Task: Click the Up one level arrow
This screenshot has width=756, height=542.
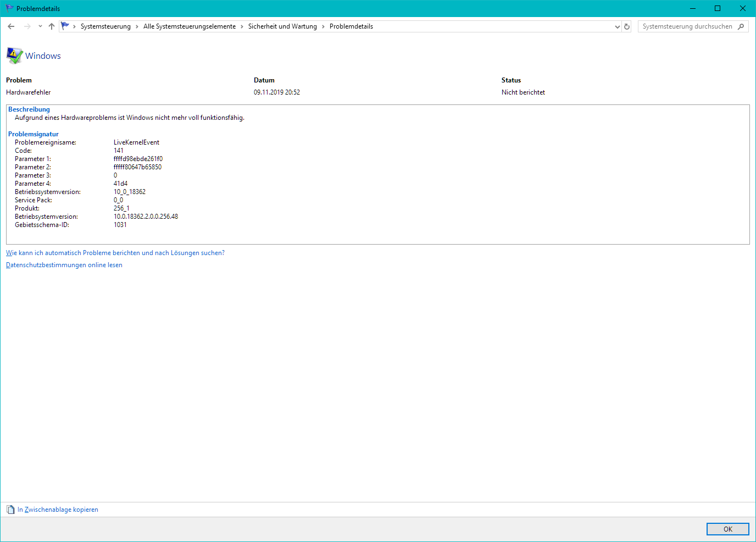Action: tap(52, 26)
